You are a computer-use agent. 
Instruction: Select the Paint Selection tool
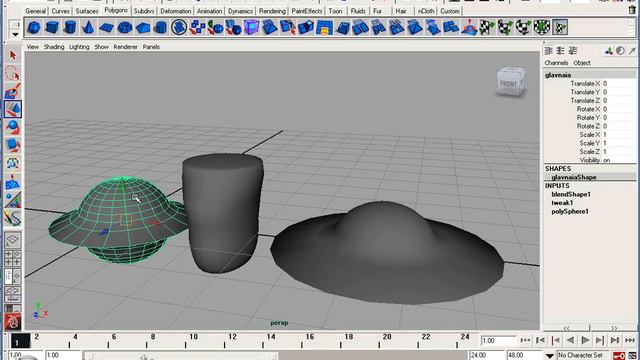point(13,91)
